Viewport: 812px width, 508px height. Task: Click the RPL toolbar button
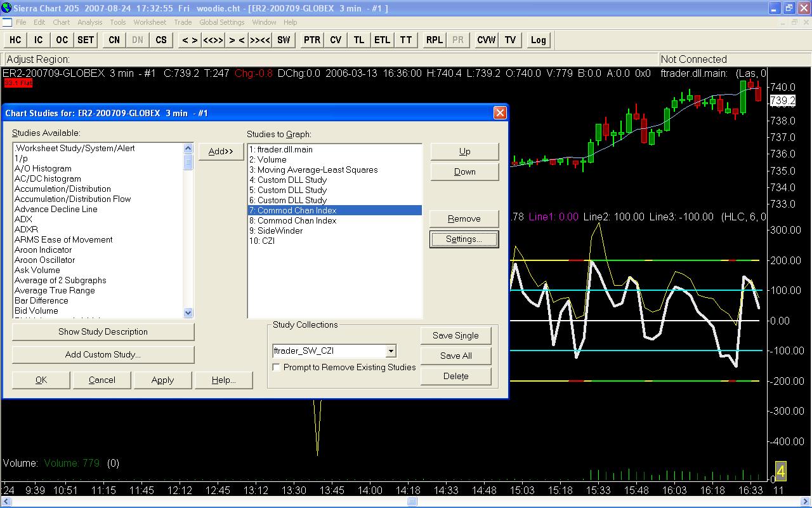435,40
